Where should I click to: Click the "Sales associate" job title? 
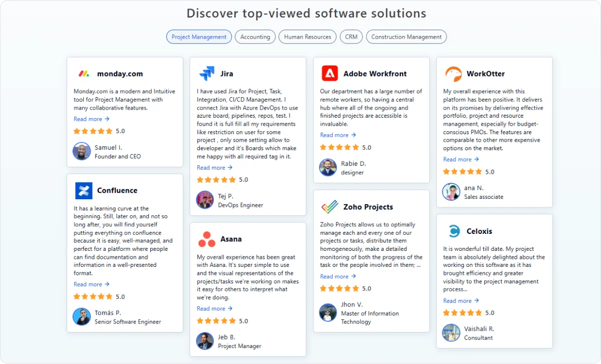point(484,197)
